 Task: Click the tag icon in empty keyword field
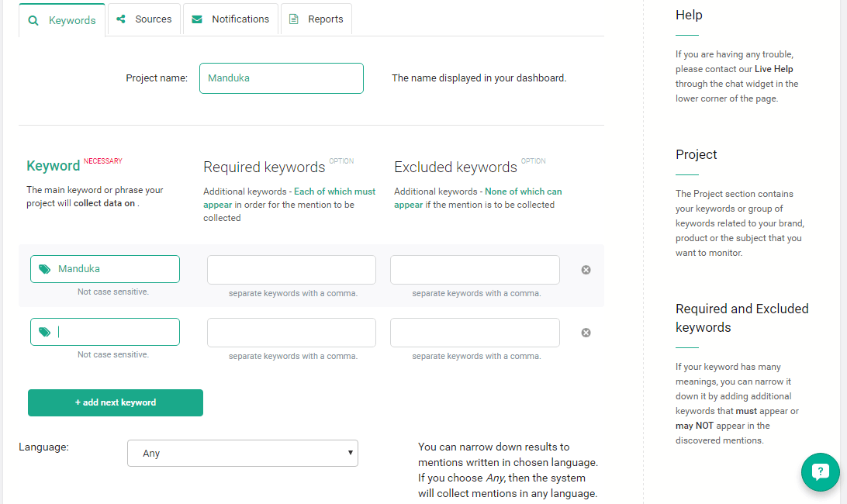click(x=45, y=332)
